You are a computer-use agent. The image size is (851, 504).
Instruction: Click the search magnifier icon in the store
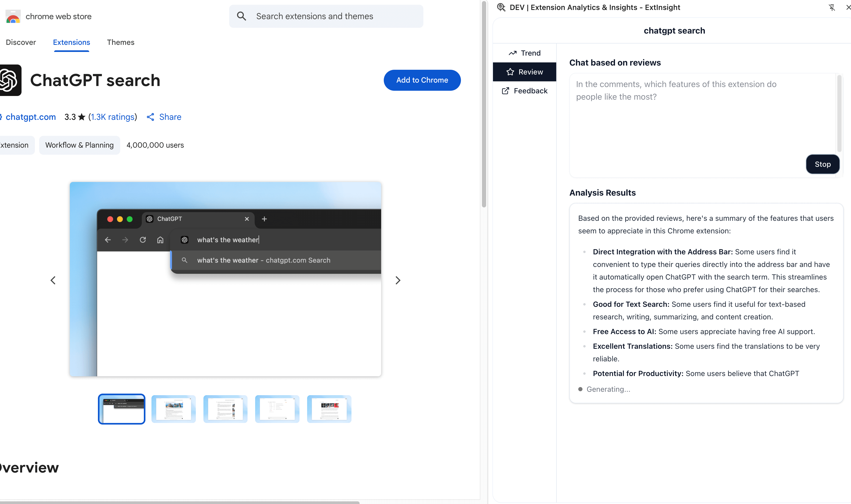click(x=241, y=16)
